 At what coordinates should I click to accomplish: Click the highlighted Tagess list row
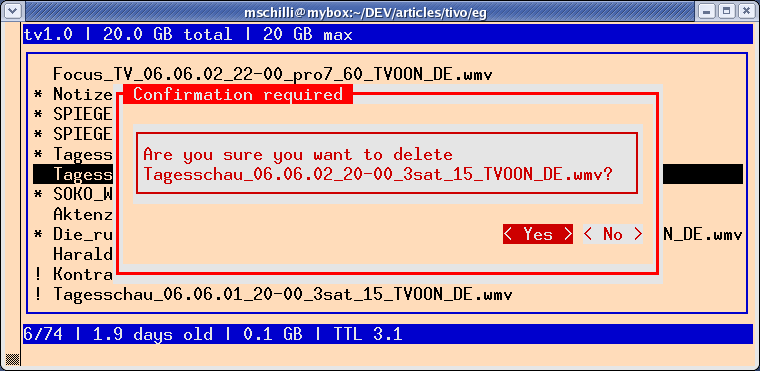tap(73, 174)
